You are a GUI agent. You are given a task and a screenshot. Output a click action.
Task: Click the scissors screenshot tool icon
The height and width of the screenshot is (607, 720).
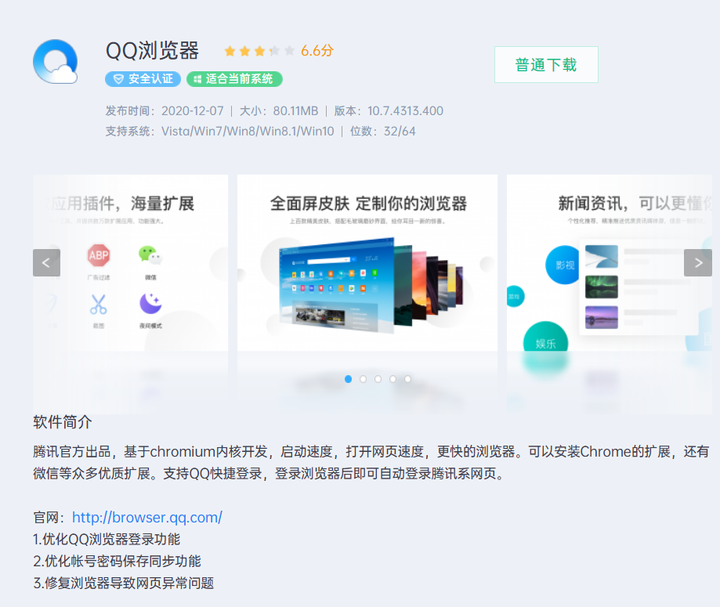point(98,304)
